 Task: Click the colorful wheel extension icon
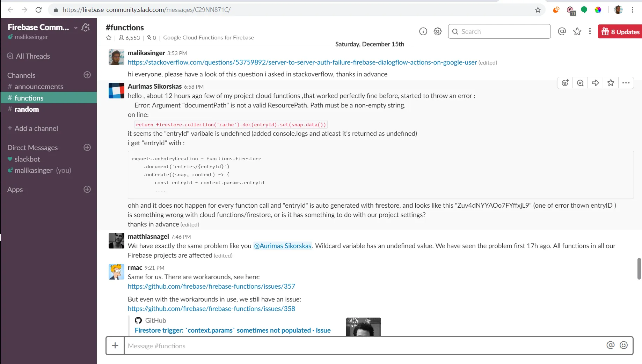tap(598, 10)
